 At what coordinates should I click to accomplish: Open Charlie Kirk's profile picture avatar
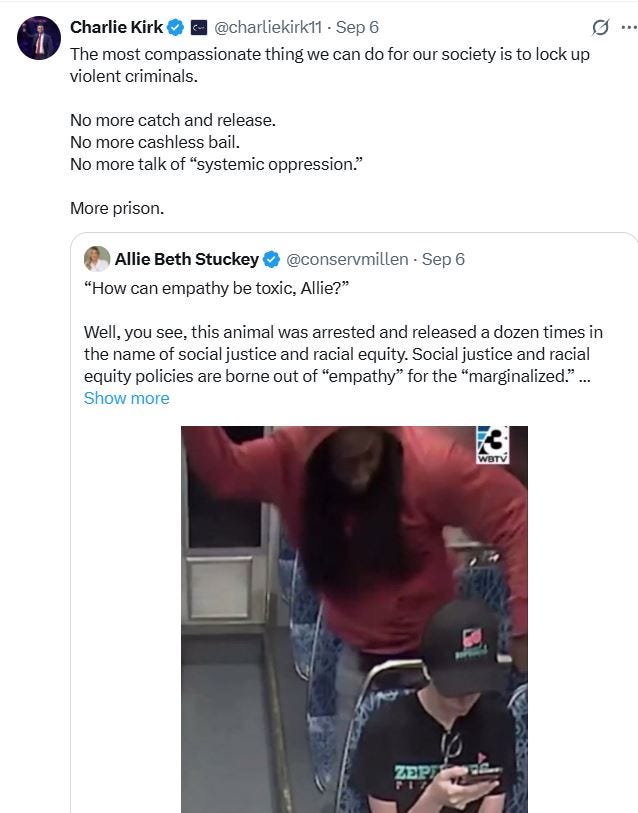pos(39,38)
